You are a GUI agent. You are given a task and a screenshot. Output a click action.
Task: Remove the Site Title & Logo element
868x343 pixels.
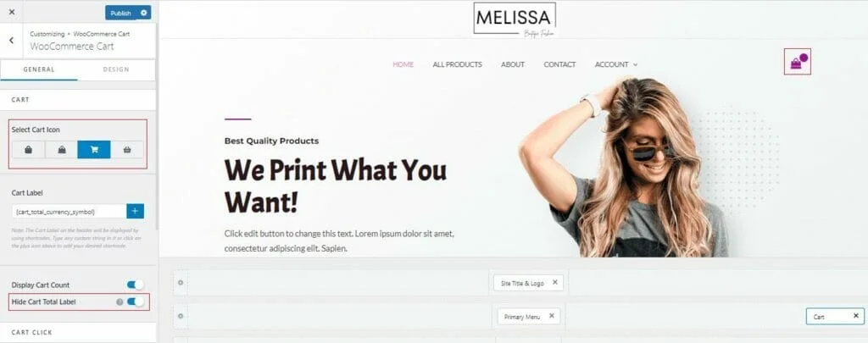tap(554, 283)
